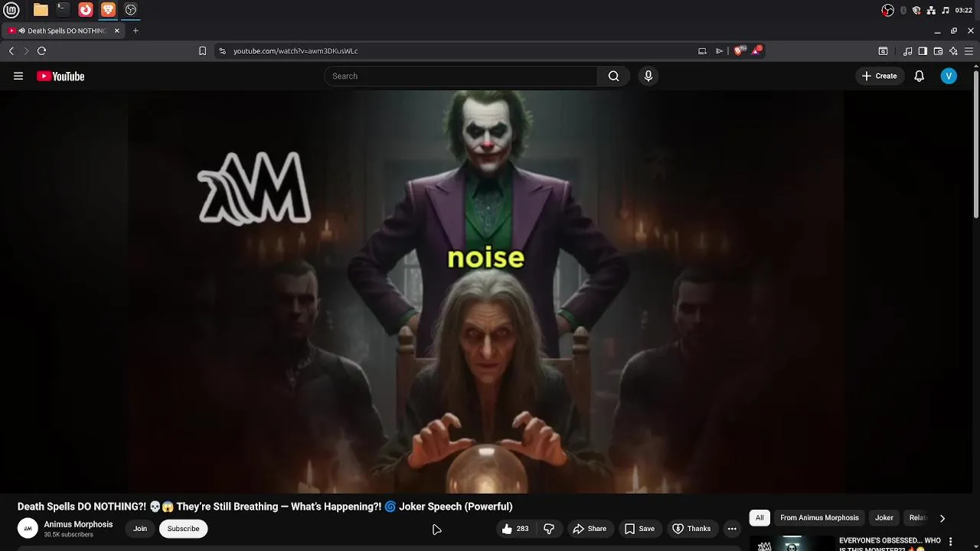The image size is (980, 551).
Task: Toggle the Brave sidebar panel
Action: point(923,51)
